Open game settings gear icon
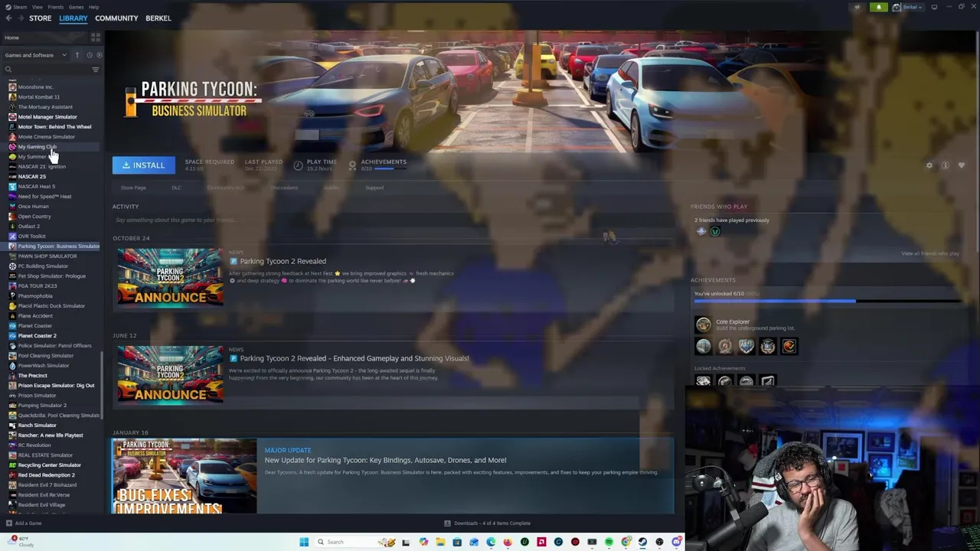The image size is (980, 551). coord(929,165)
